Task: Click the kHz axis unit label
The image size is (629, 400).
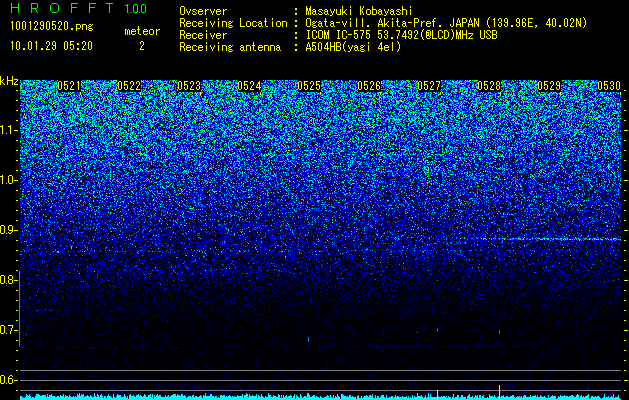Action: pos(9,81)
